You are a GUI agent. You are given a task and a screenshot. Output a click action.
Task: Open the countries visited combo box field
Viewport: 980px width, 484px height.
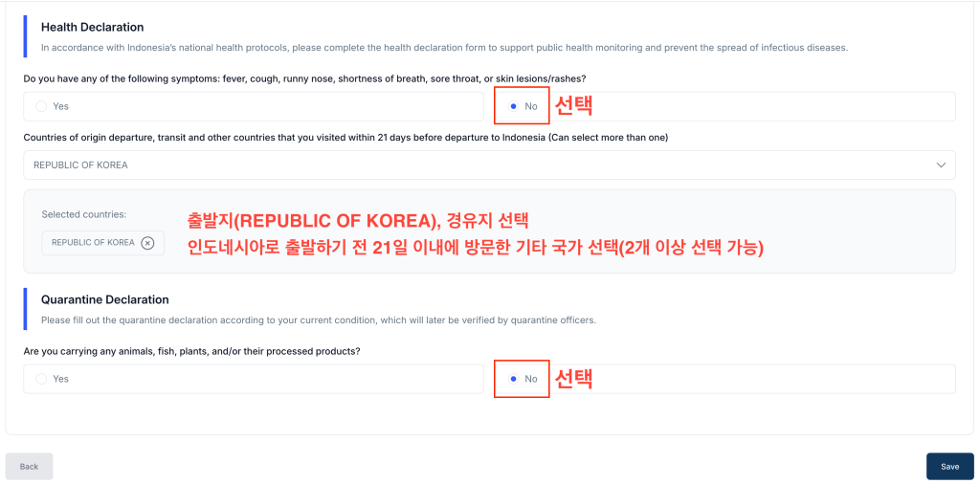[x=479, y=165]
